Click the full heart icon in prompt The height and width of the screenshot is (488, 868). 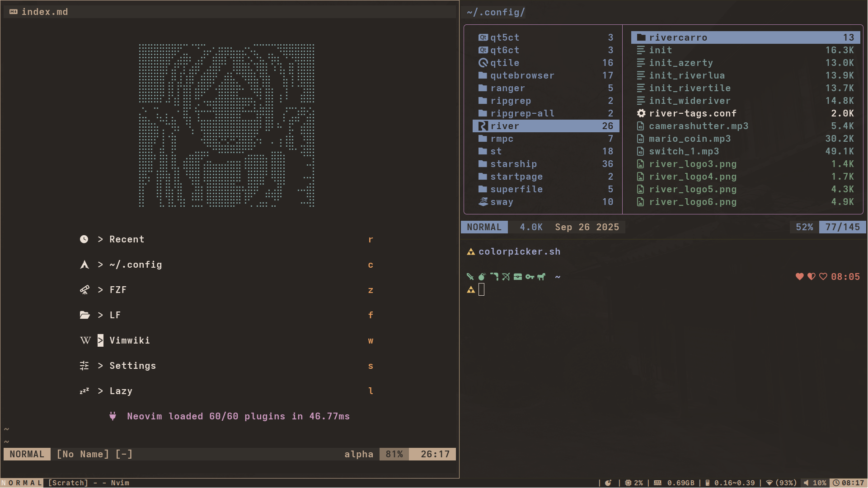(x=800, y=277)
